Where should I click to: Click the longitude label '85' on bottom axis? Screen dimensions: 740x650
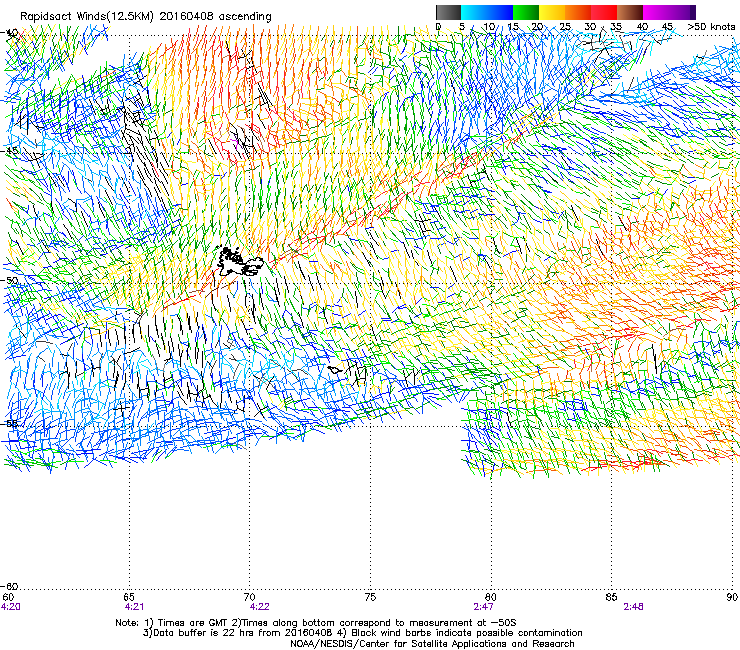tap(611, 597)
